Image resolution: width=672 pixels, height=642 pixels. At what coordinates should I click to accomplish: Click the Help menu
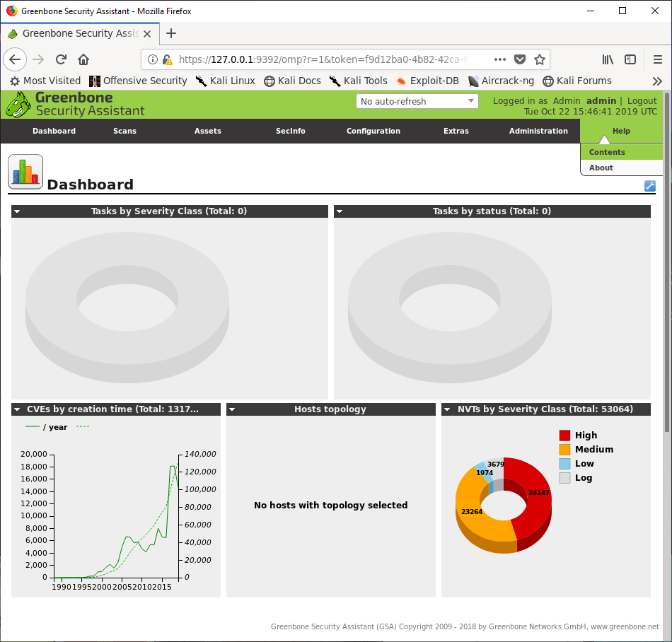621,131
